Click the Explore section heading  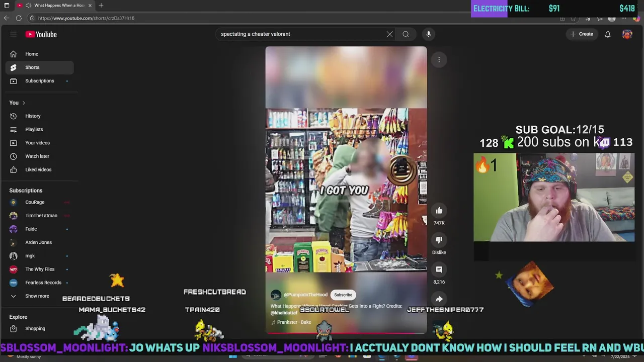click(18, 317)
